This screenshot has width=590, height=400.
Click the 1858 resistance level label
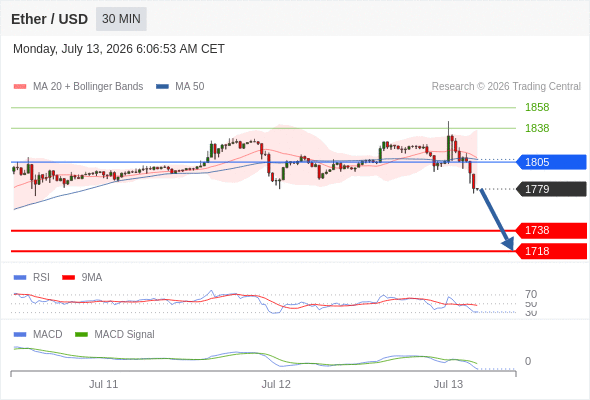click(x=537, y=107)
